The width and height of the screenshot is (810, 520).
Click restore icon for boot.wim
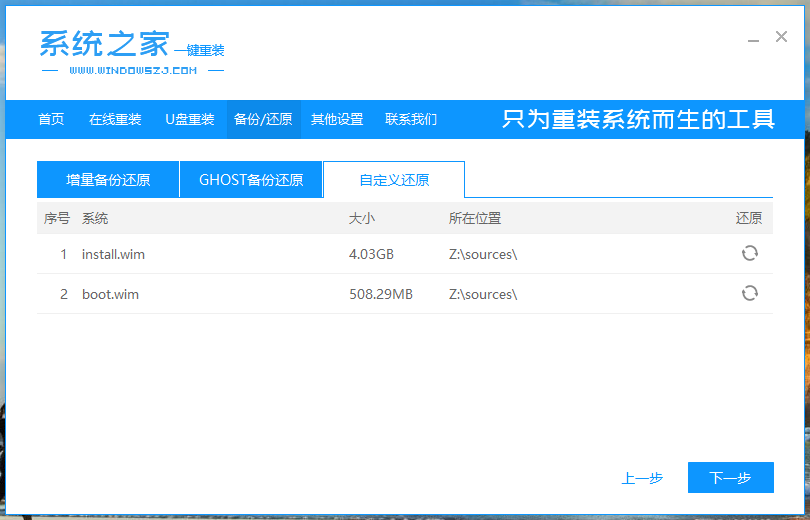(x=749, y=293)
